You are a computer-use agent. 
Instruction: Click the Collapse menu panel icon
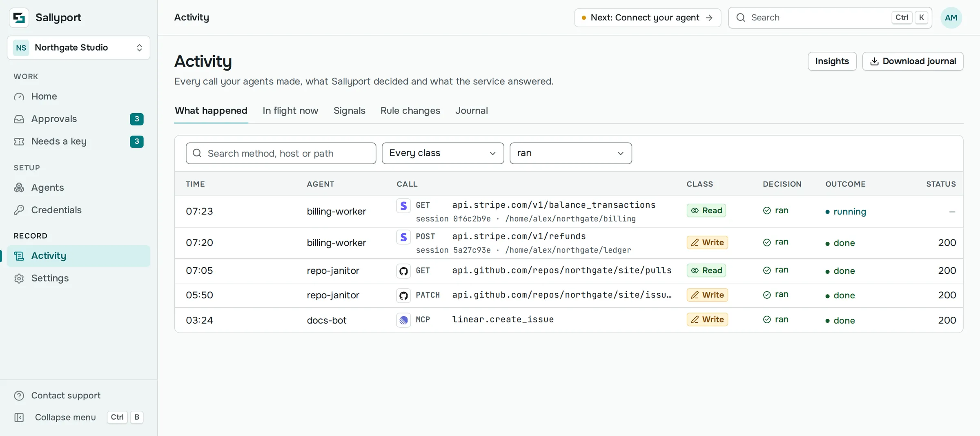19,417
